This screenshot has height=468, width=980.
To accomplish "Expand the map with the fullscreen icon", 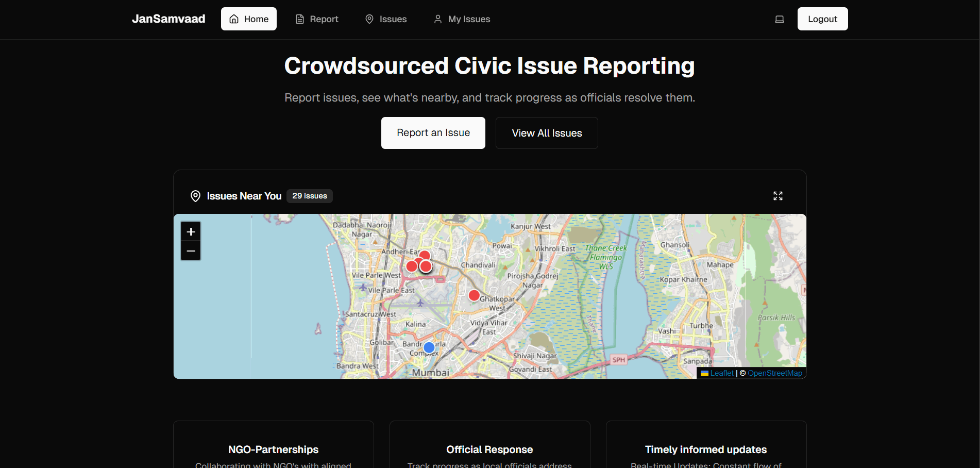I will [x=778, y=196].
